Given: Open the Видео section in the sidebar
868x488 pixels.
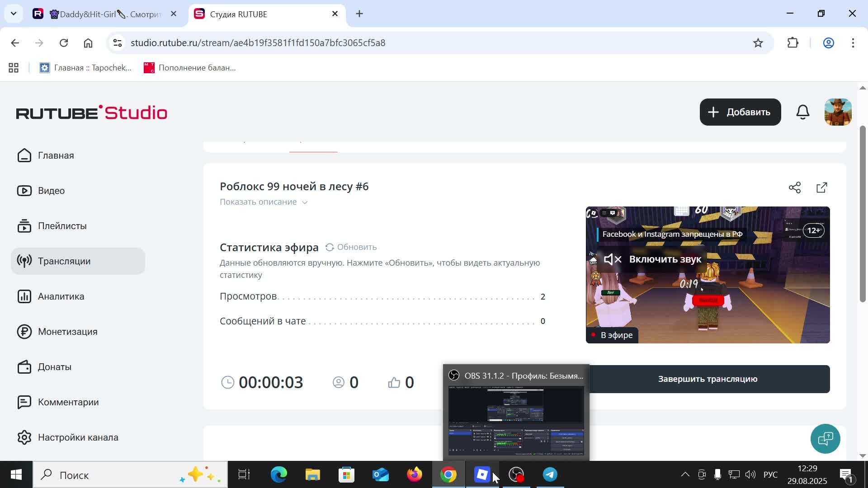Looking at the screenshot, I should pyautogui.click(x=51, y=190).
